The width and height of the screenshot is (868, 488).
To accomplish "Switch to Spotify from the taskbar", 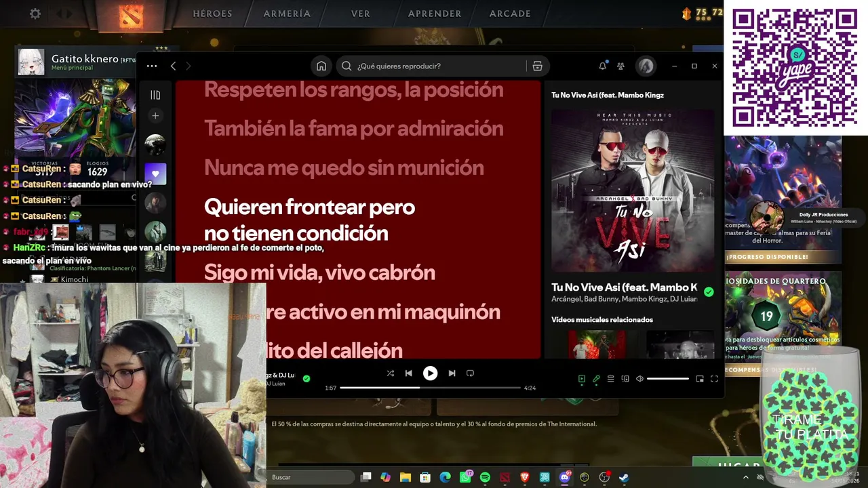I will [x=485, y=477].
